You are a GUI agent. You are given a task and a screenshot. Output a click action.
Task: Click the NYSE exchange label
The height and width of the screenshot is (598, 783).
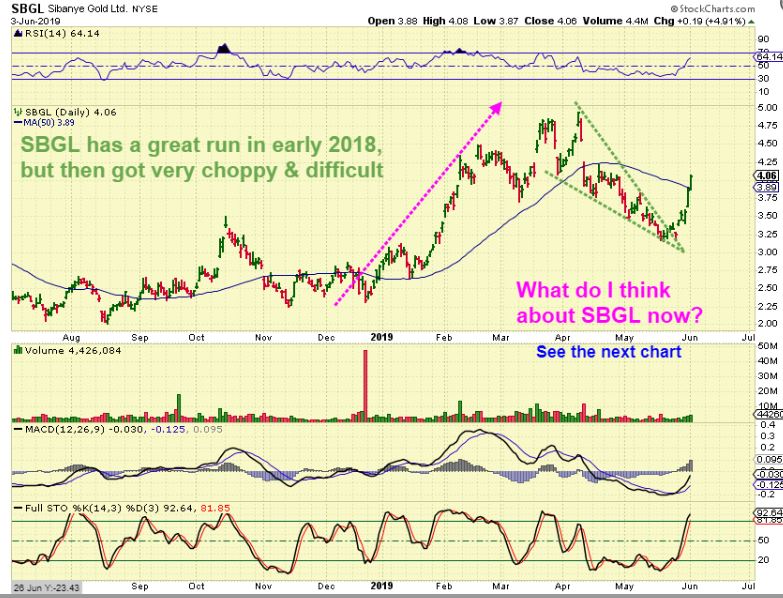[144, 9]
